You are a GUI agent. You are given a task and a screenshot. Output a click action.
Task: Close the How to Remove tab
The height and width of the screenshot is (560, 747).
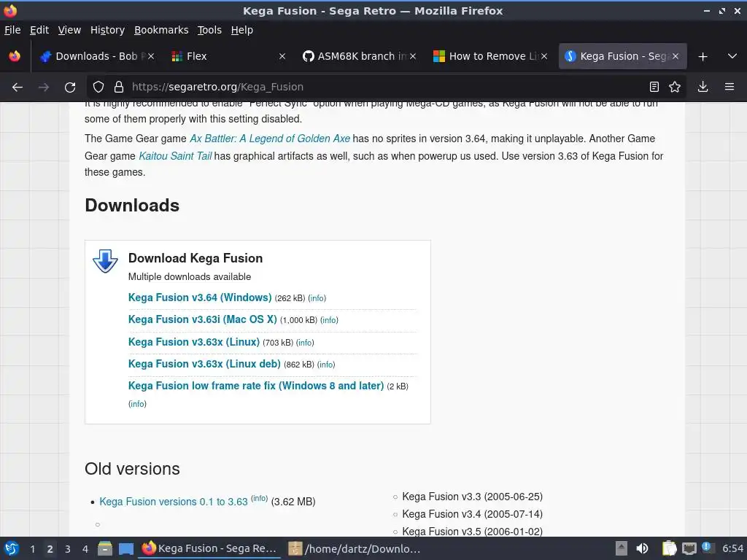point(544,56)
